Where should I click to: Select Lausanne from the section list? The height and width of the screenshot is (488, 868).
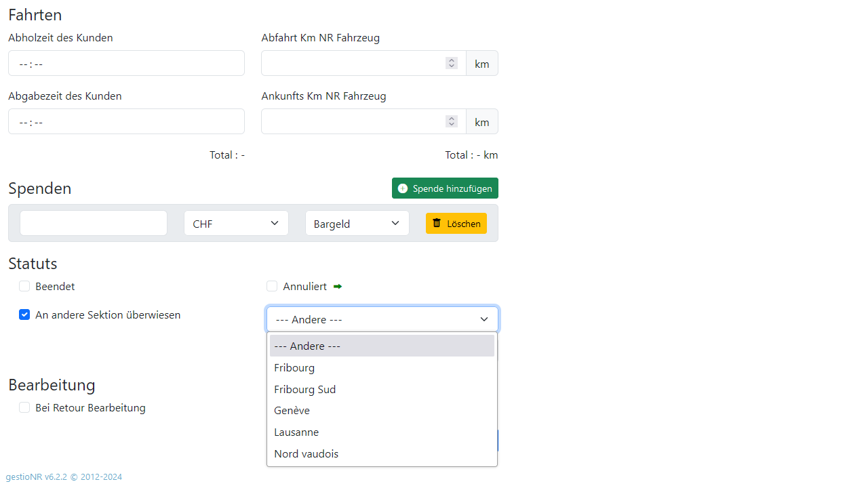[x=296, y=432]
